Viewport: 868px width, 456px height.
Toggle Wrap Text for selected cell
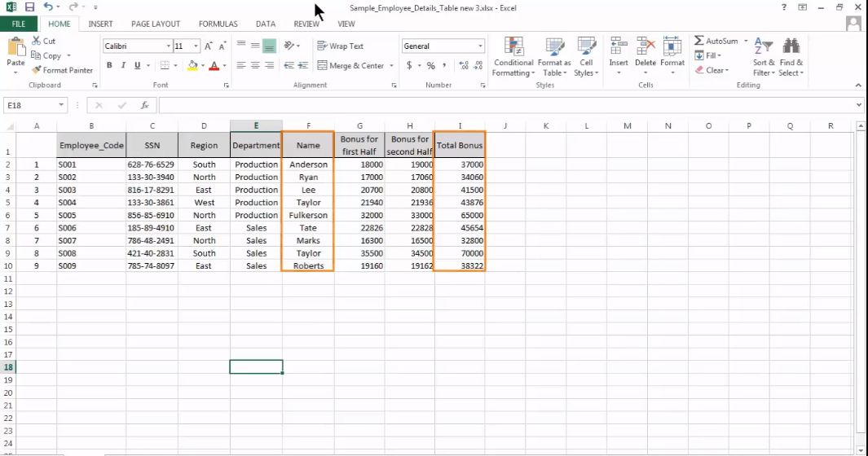pyautogui.click(x=341, y=46)
